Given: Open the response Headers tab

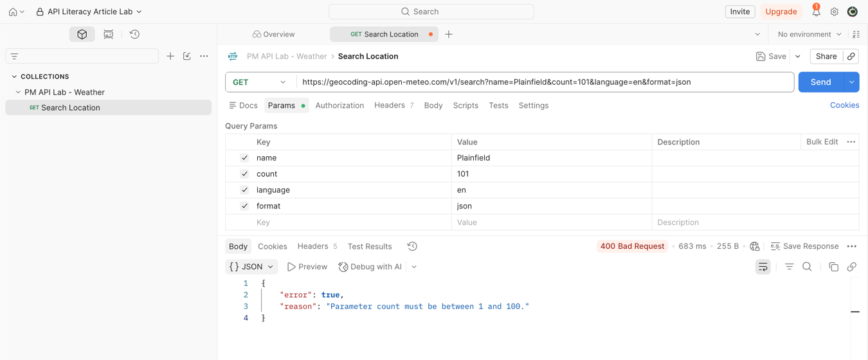Looking at the screenshot, I should [x=317, y=246].
